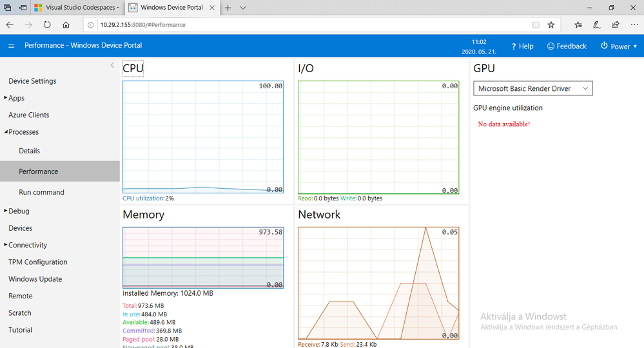This screenshot has height=348, width=644.
Task: Open Windows Update page
Action: (35, 279)
